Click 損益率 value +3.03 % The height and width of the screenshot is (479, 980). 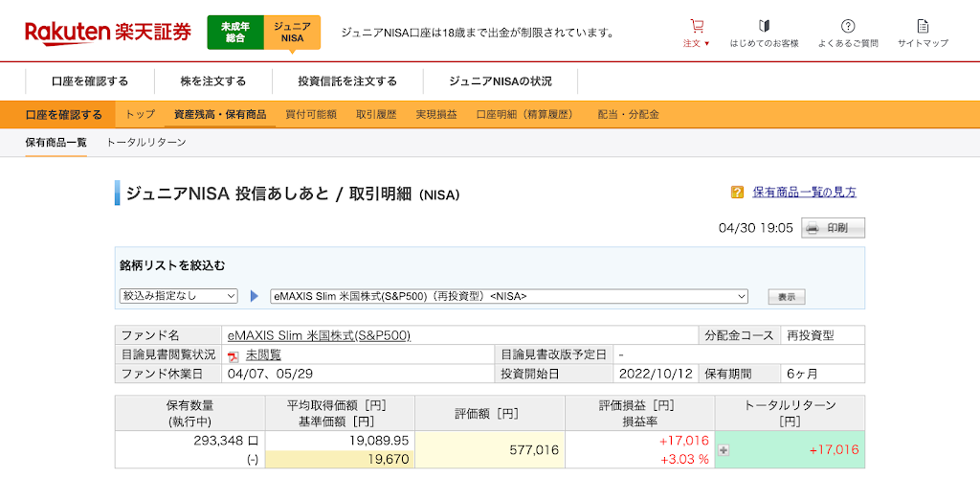683,460
